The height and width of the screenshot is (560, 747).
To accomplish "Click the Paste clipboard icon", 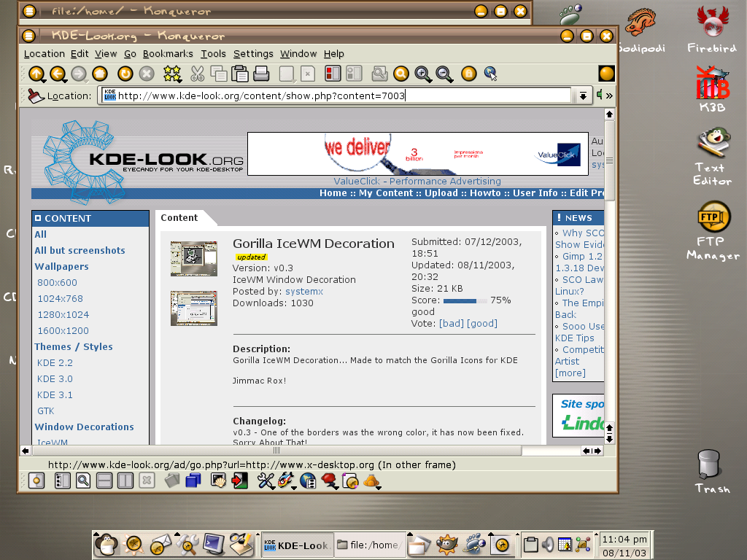I will click(x=239, y=74).
